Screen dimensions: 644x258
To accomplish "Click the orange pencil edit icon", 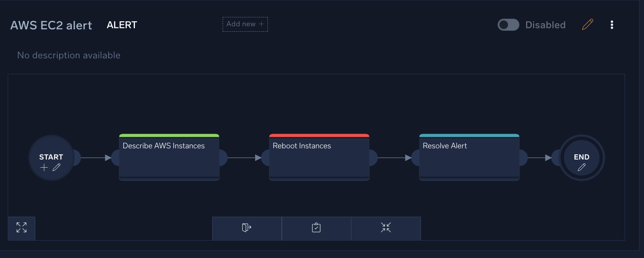I will tap(587, 25).
